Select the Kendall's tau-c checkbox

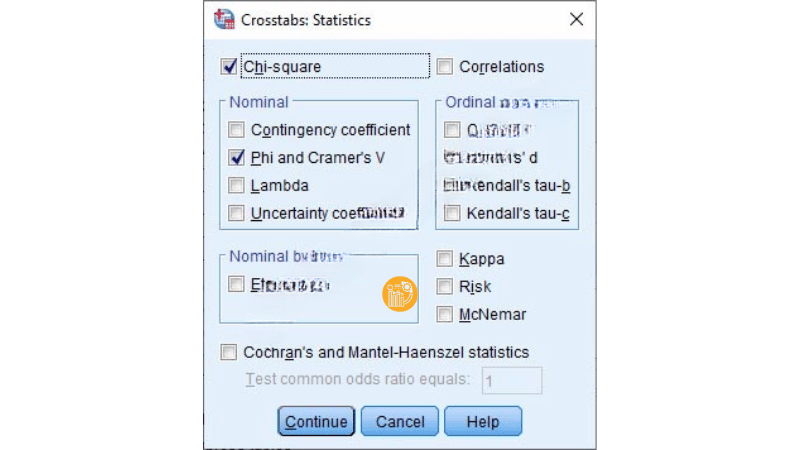(452, 213)
